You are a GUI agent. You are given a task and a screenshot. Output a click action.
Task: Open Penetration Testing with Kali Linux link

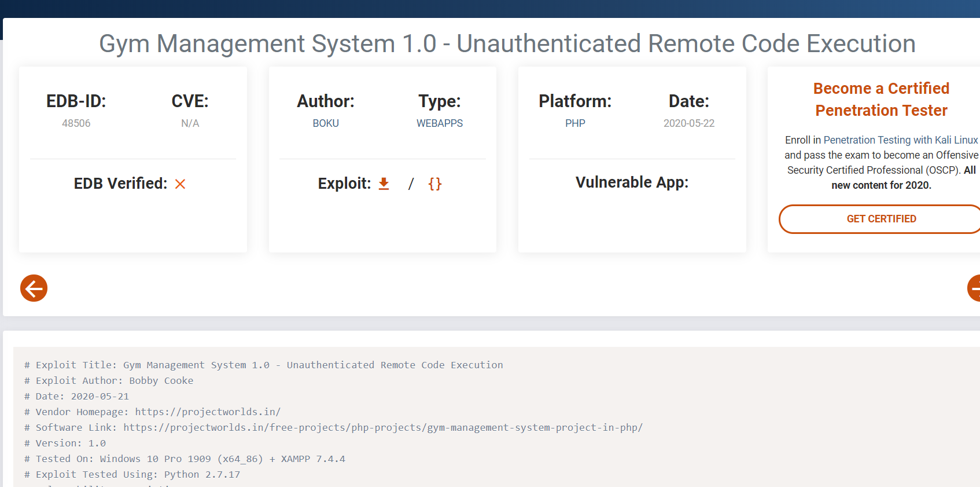pos(901,140)
